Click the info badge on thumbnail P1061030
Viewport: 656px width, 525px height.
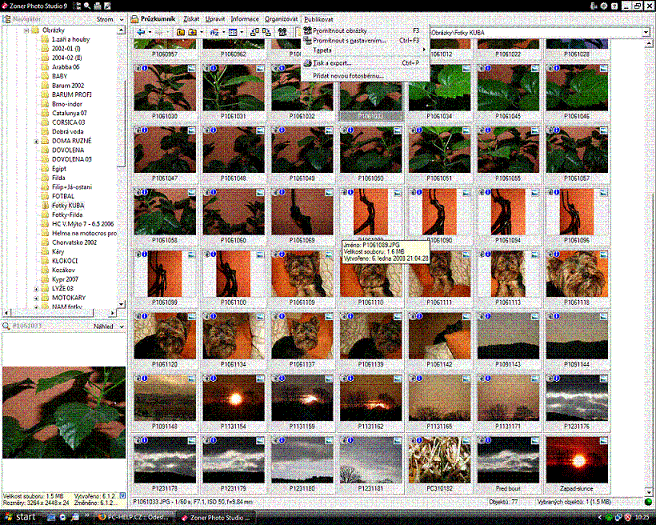click(x=146, y=70)
